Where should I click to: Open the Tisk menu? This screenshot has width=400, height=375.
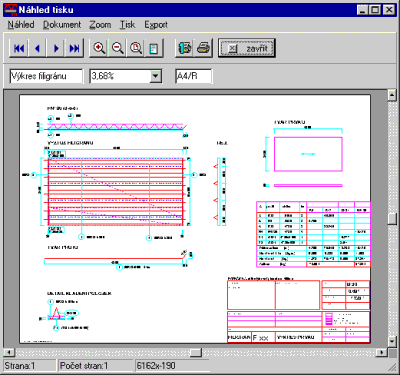127,25
